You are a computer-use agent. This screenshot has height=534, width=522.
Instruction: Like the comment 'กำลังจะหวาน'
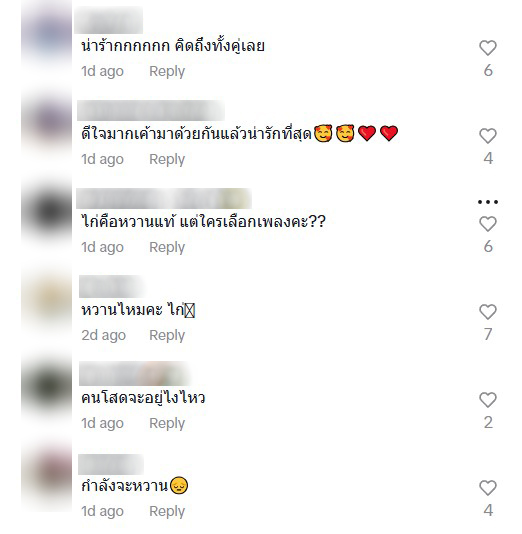click(488, 488)
